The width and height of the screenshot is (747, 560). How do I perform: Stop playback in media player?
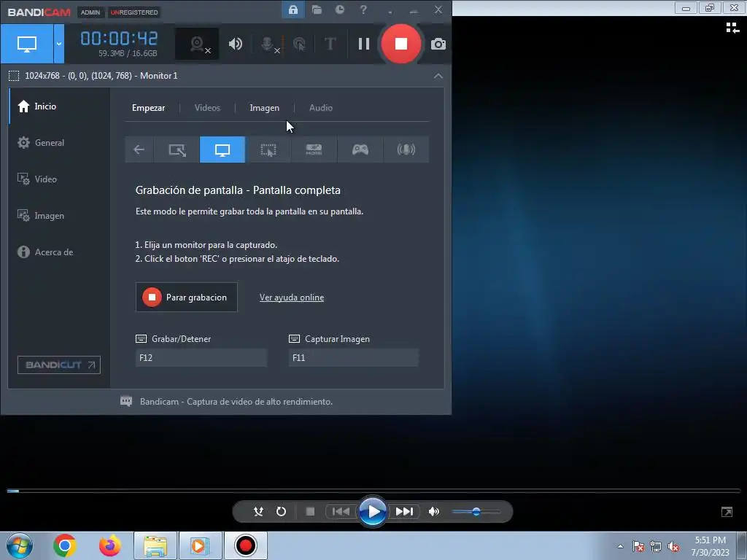coord(310,511)
